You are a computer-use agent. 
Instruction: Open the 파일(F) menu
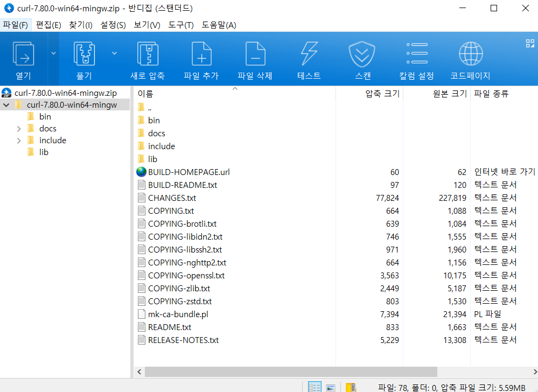click(x=16, y=25)
